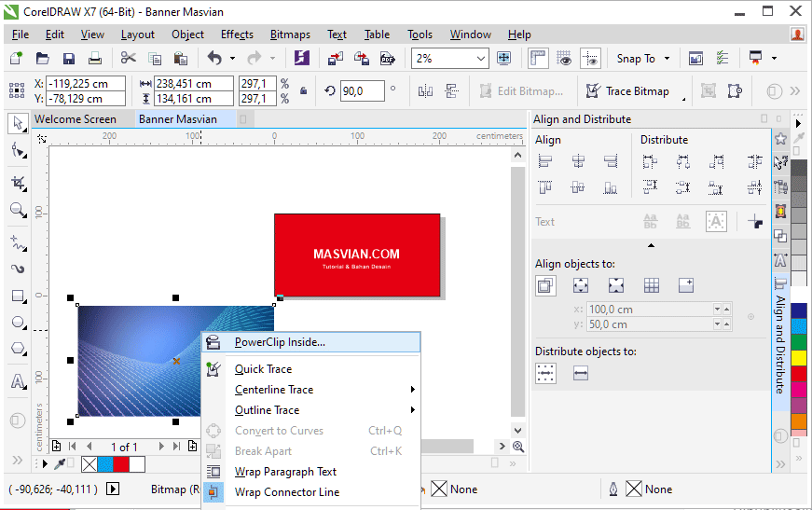Screen dimensions: 812x510
Task: Paste from clipboard
Action: pos(180,58)
